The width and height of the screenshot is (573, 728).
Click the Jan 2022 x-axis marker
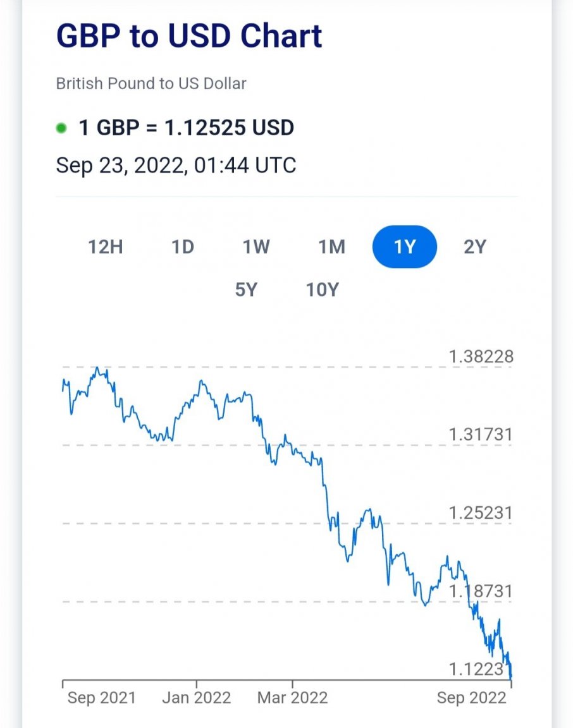196,698
